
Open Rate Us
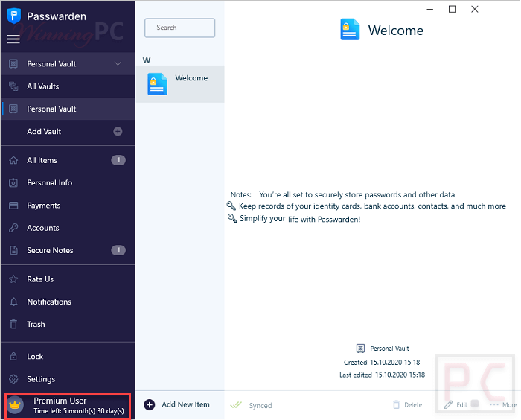(68, 279)
